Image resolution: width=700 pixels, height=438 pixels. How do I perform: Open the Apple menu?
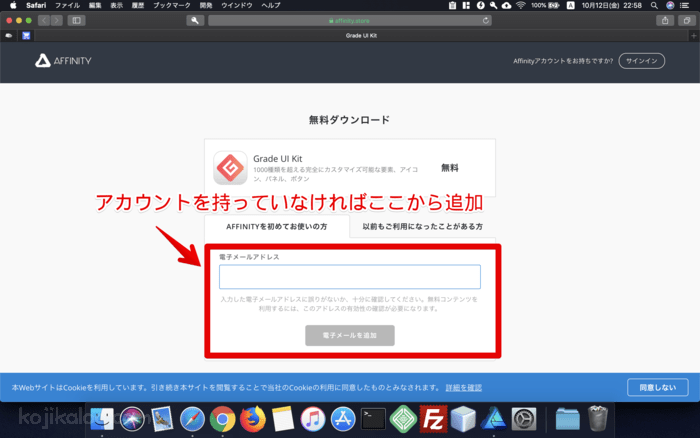13,5
